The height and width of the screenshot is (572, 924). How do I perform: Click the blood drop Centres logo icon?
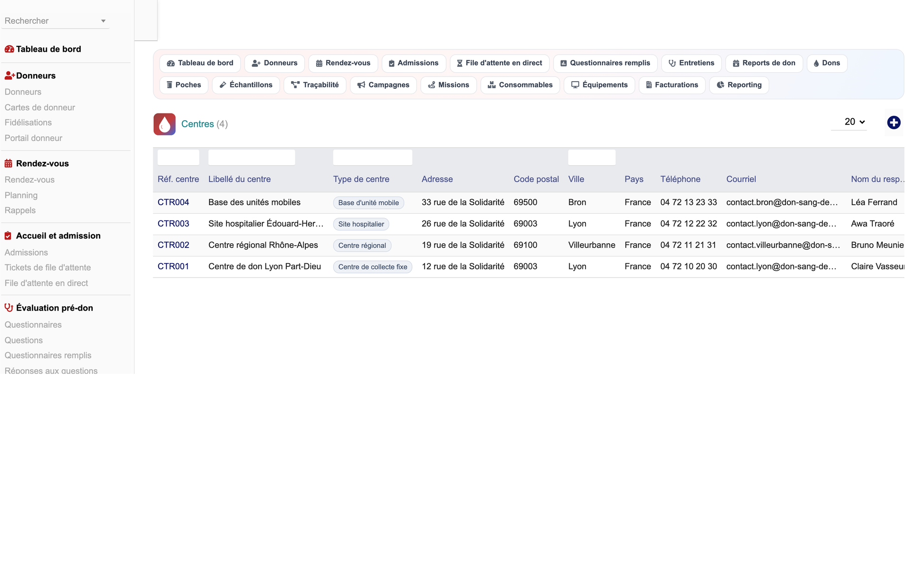164,124
